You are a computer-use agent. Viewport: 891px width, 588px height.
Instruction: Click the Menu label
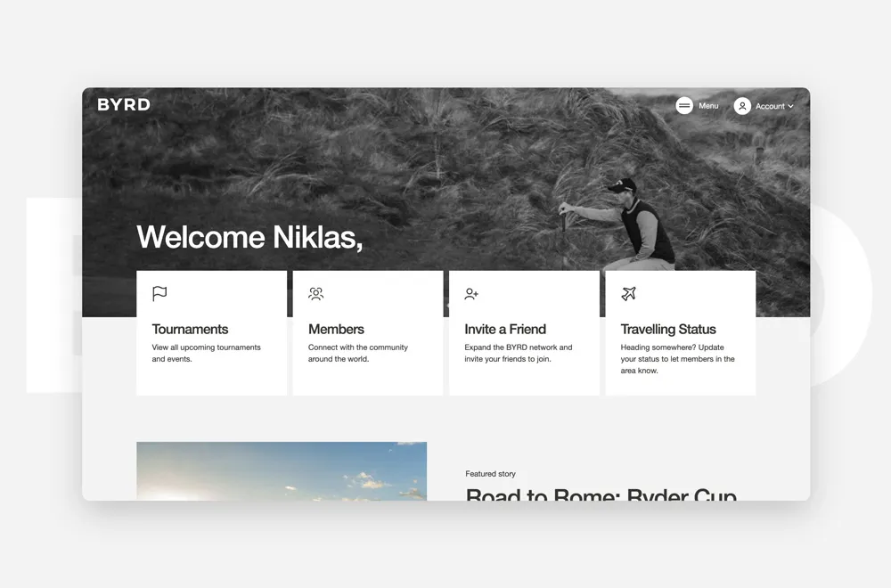708,106
